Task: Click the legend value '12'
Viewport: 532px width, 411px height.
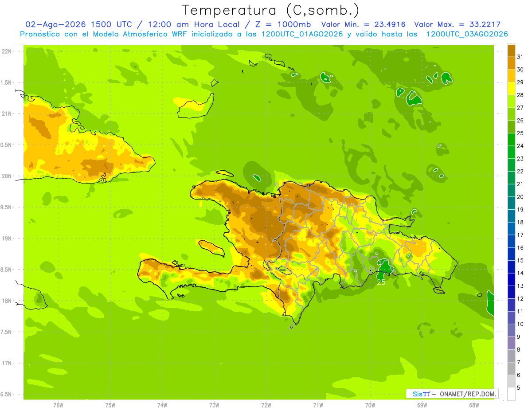Action: tap(520, 298)
